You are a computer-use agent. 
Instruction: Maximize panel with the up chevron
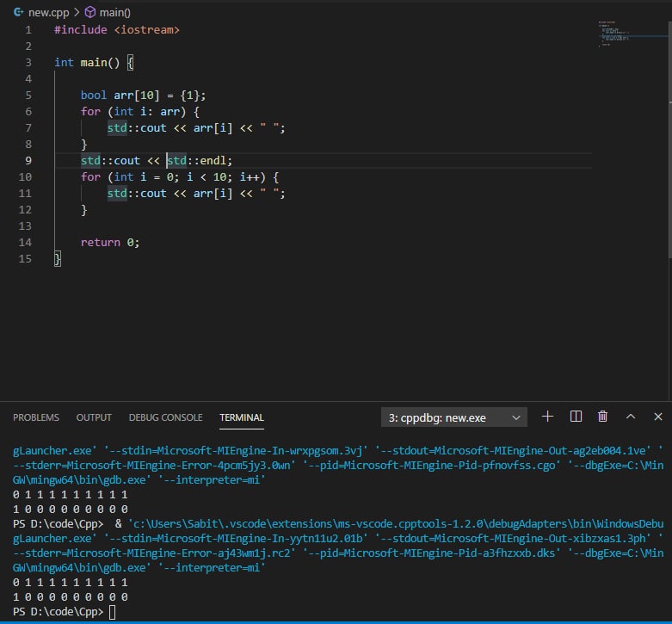pyautogui.click(x=631, y=417)
